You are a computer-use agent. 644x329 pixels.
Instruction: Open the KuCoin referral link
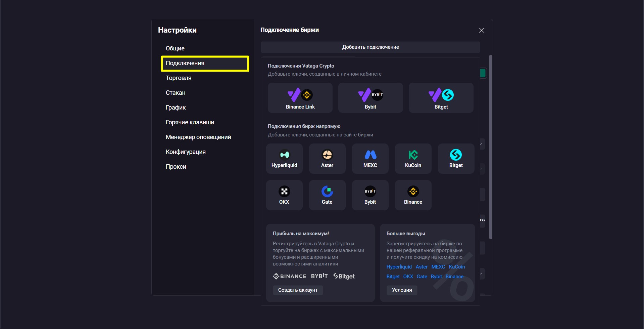tap(457, 267)
